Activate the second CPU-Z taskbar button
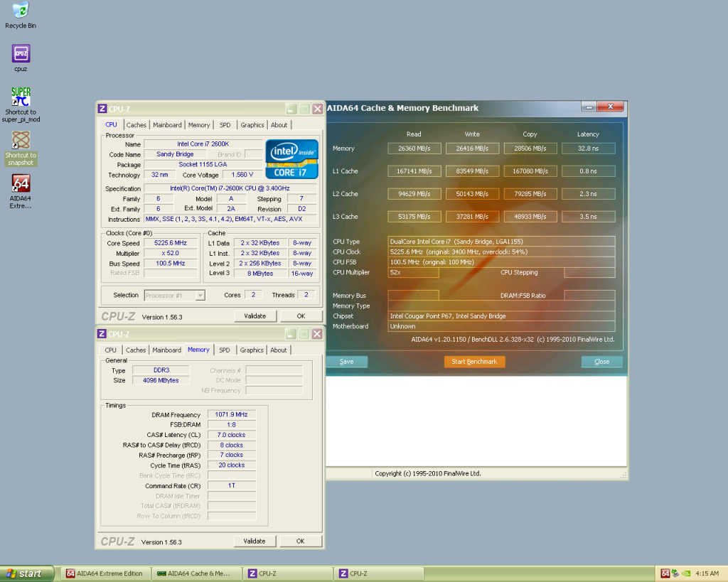This screenshot has width=728, height=582. coord(379,573)
